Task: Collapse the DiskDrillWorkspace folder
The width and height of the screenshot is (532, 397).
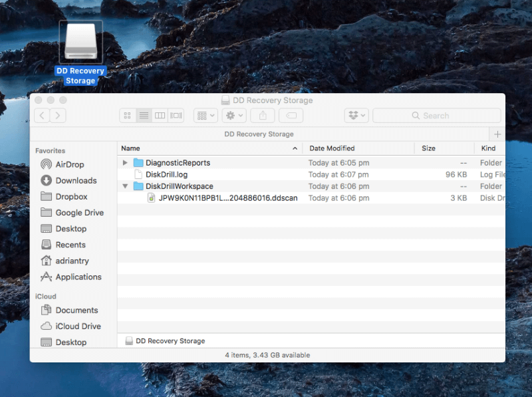Action: tap(125, 187)
